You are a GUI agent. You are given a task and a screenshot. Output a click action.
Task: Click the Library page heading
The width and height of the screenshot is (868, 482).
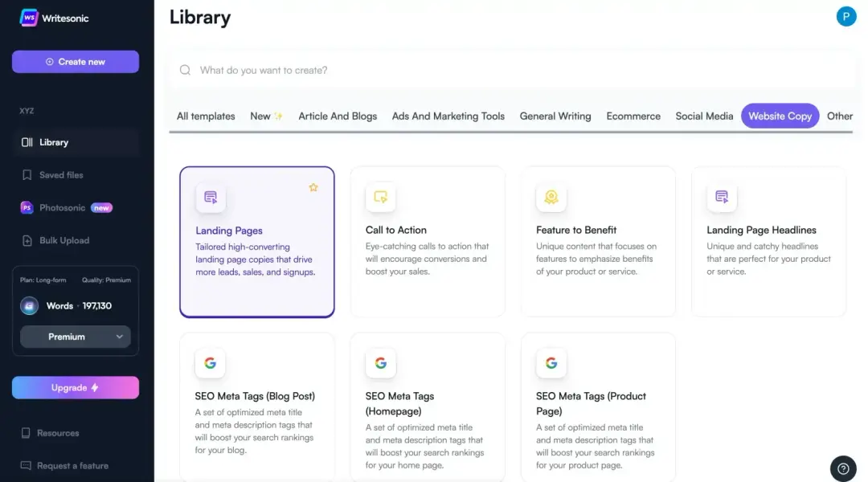[200, 17]
